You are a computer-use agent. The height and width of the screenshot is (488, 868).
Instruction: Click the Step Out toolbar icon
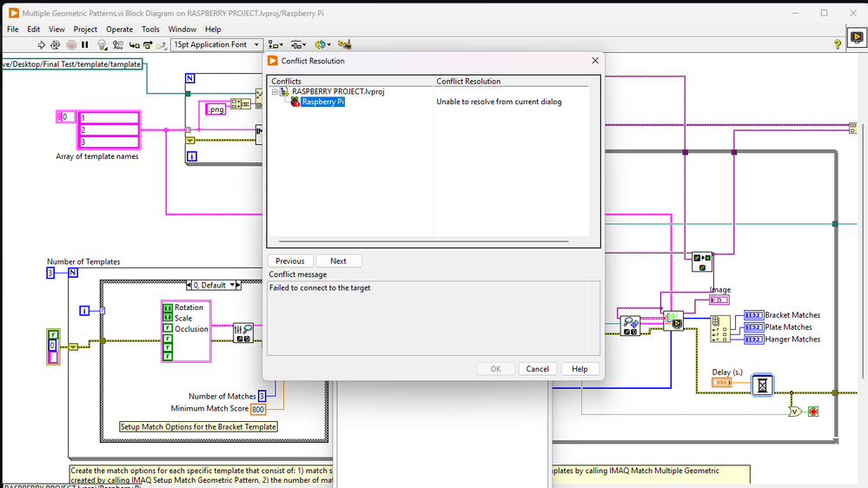click(161, 45)
